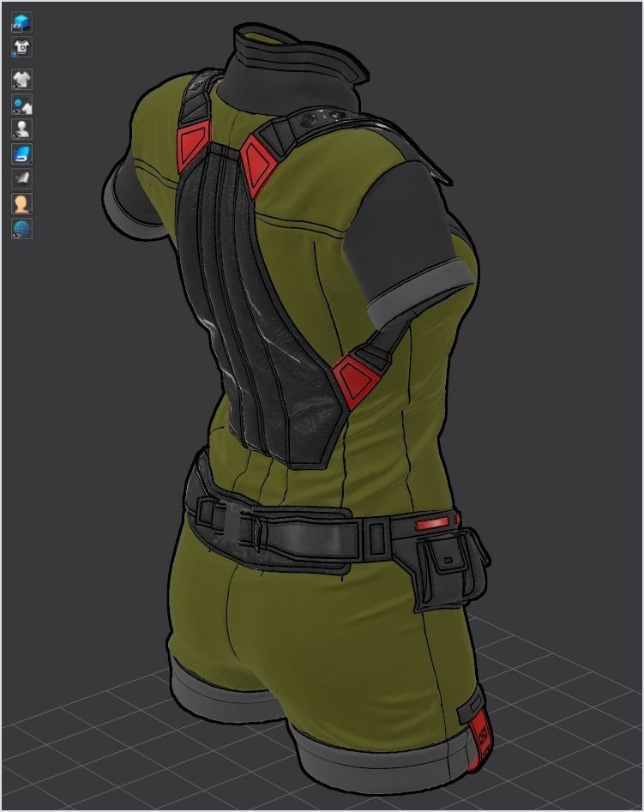Click the gray fabric swatch display icon

[x=21, y=178]
